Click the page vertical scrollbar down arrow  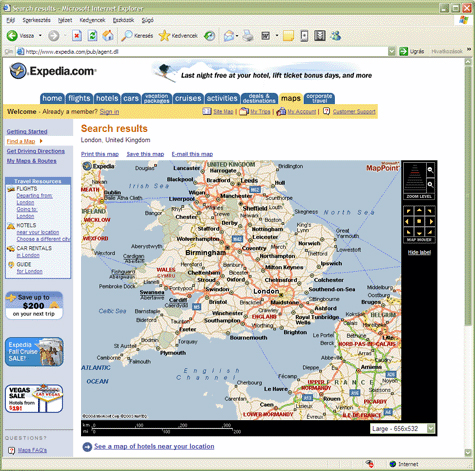(x=468, y=452)
